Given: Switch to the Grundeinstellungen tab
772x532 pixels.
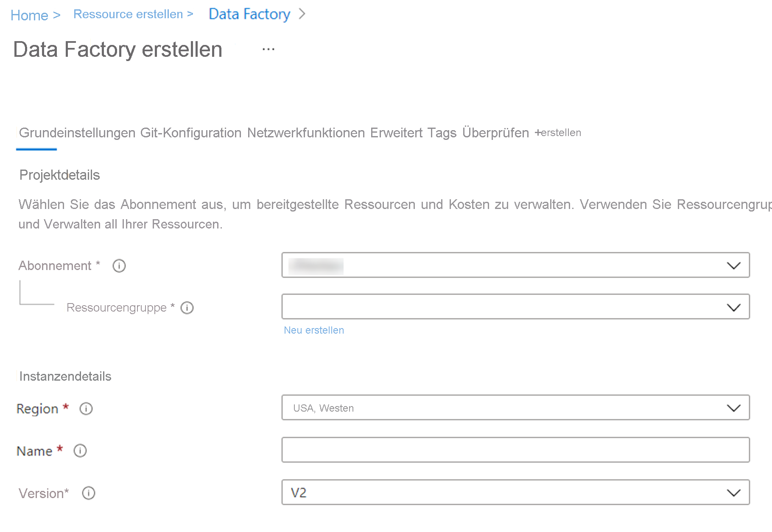Looking at the screenshot, I should [77, 133].
